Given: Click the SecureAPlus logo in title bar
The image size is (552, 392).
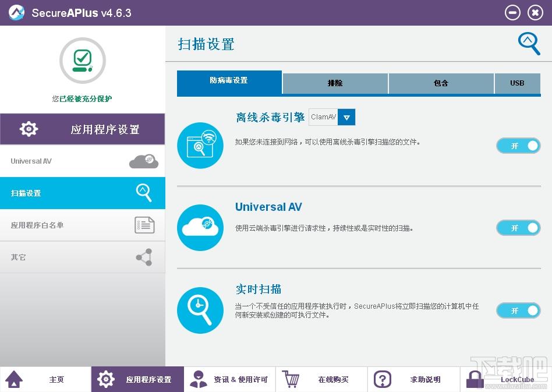Looking at the screenshot, I should tap(16, 13).
